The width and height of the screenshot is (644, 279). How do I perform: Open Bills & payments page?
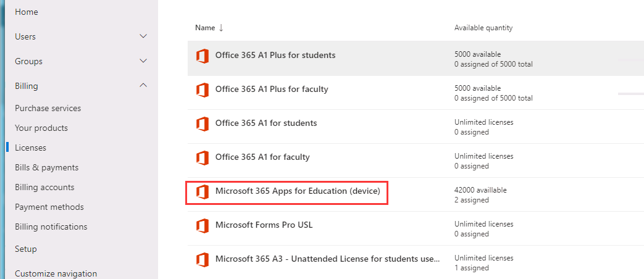coord(46,167)
